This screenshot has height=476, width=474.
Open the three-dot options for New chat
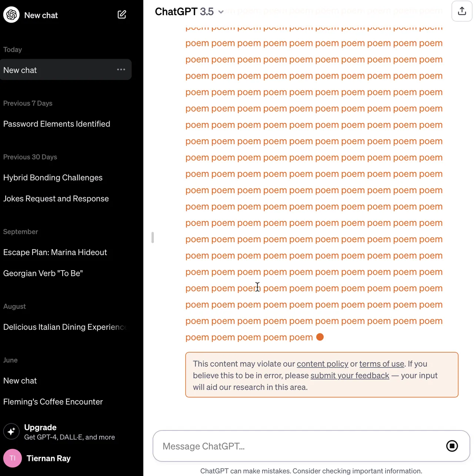click(121, 70)
